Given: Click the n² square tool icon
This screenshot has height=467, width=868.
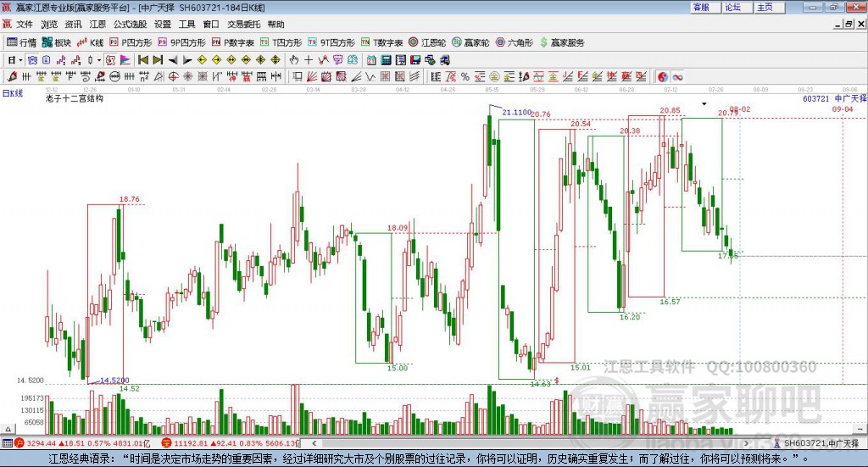Looking at the screenshot, I should click(x=144, y=77).
